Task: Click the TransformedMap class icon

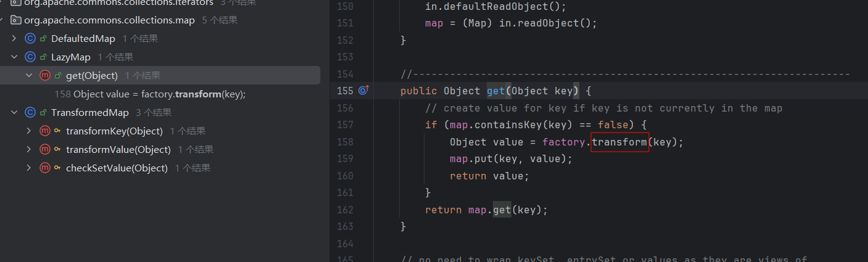Action: click(30, 113)
